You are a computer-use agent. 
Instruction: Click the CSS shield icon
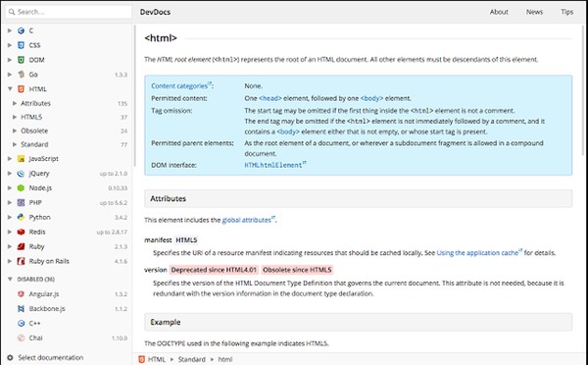[21, 45]
